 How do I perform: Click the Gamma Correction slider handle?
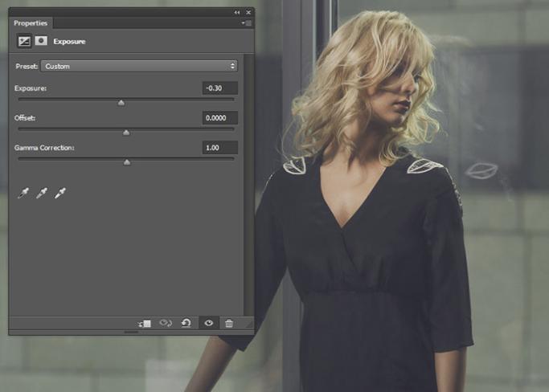click(126, 162)
